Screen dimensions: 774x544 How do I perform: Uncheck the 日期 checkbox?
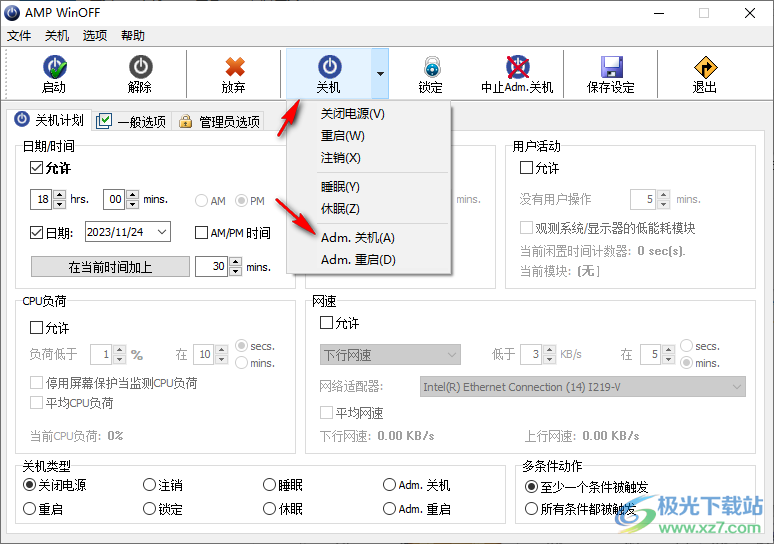pyautogui.click(x=37, y=233)
